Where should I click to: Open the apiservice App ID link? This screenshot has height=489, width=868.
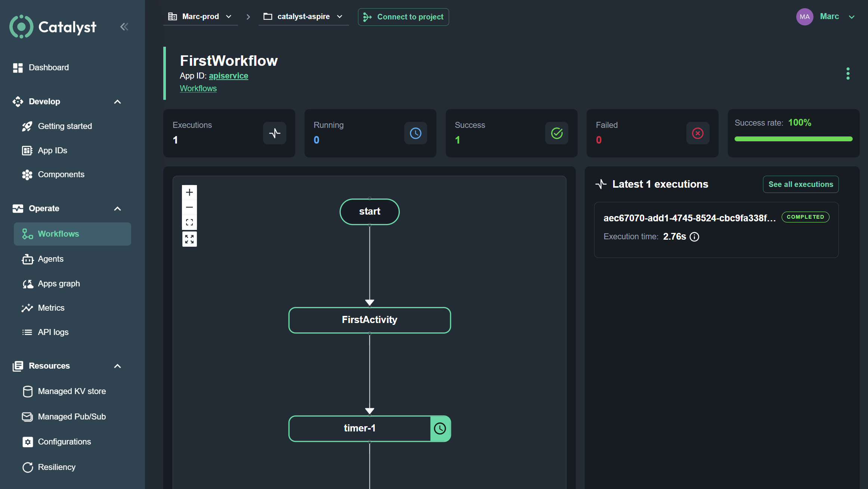click(228, 76)
